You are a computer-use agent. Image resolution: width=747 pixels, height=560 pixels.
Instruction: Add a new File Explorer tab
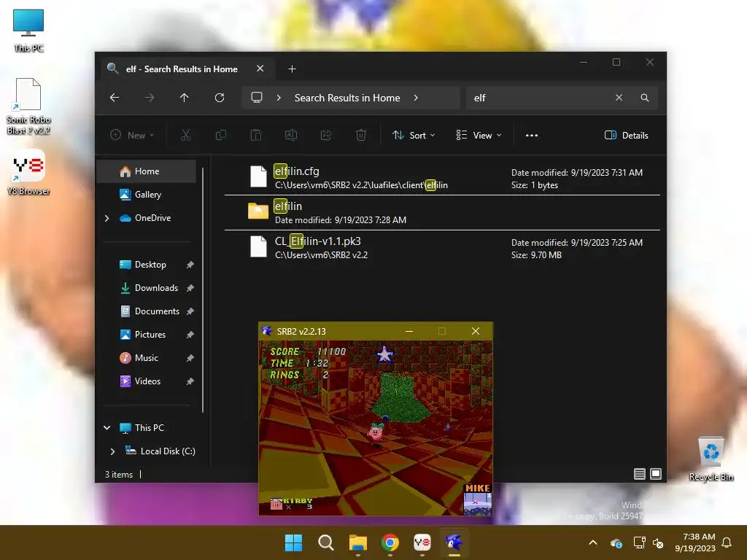click(x=292, y=69)
